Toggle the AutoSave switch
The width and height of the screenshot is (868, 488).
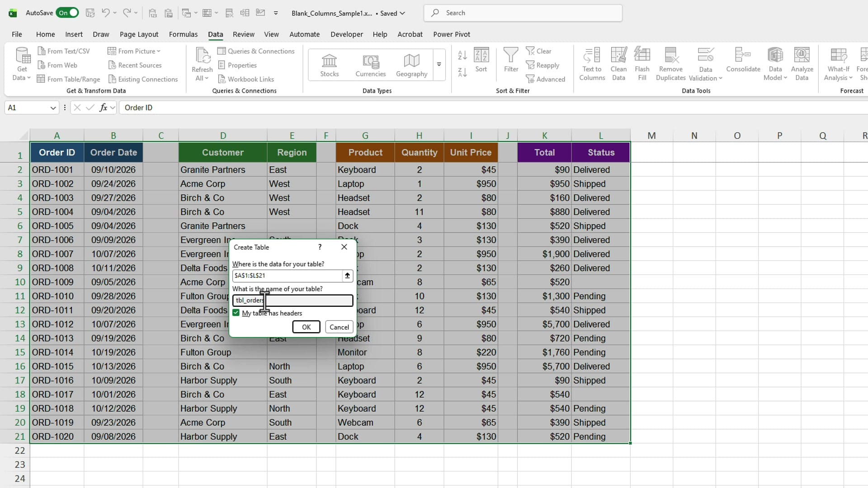tap(67, 13)
